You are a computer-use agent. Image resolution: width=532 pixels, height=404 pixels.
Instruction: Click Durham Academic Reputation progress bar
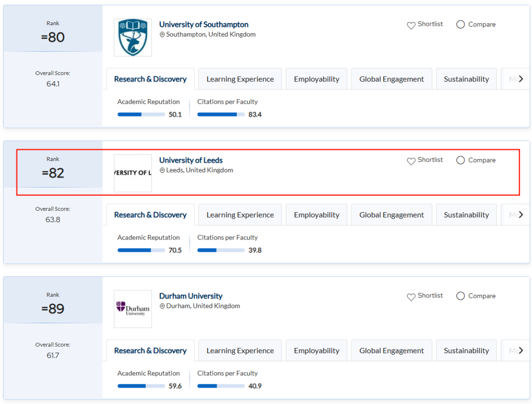(x=141, y=386)
